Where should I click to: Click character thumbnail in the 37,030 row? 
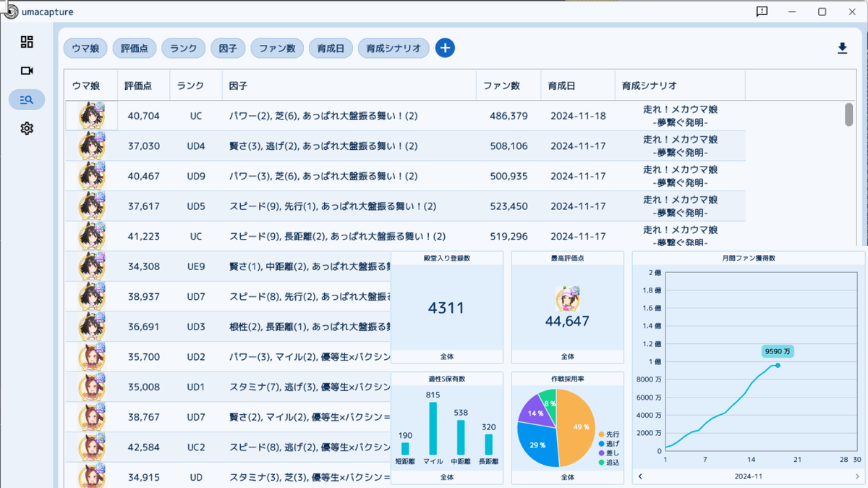pyautogui.click(x=92, y=146)
